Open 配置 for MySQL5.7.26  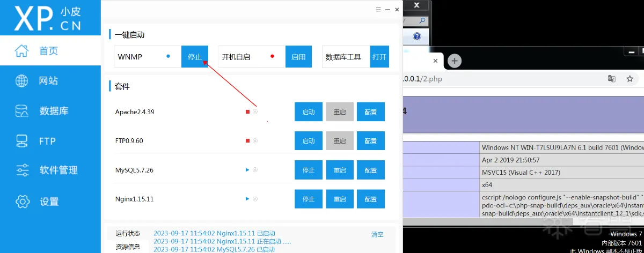click(371, 170)
